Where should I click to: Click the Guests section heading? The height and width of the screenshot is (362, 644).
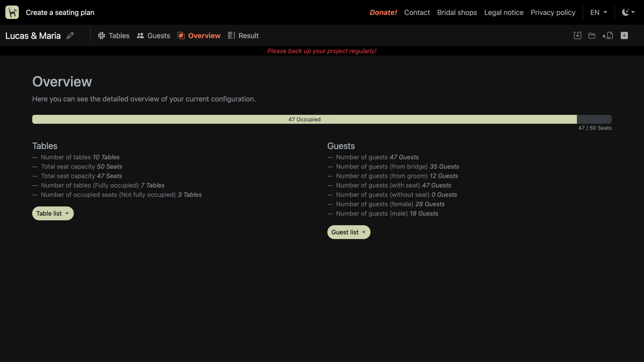coord(341,146)
